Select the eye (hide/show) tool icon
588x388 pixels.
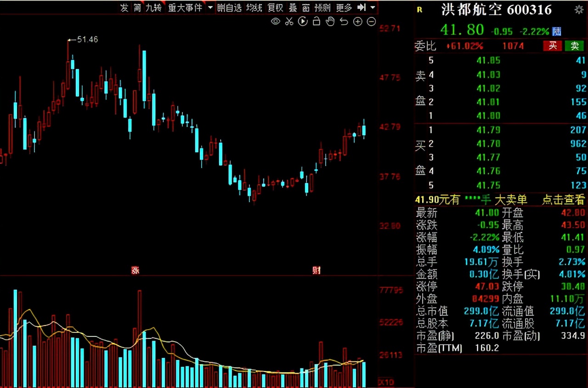click(x=275, y=21)
